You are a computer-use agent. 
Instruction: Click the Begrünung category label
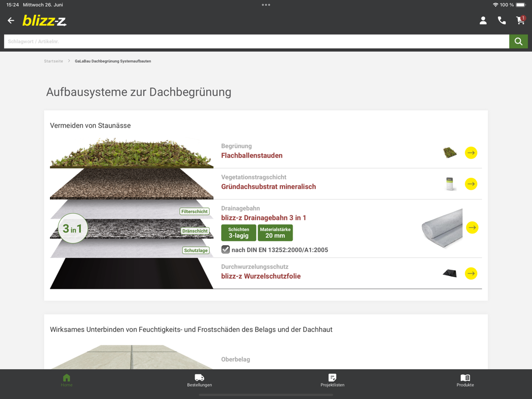[x=237, y=146]
